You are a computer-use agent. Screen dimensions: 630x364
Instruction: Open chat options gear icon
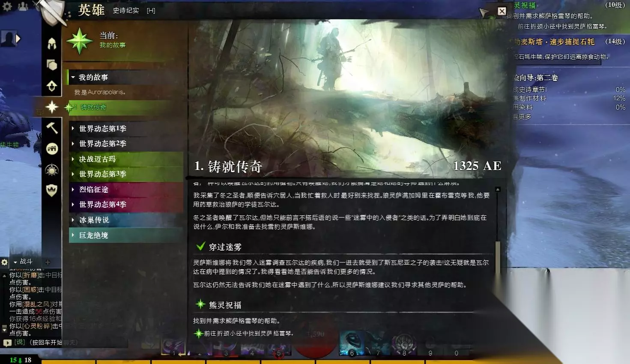[5, 262]
